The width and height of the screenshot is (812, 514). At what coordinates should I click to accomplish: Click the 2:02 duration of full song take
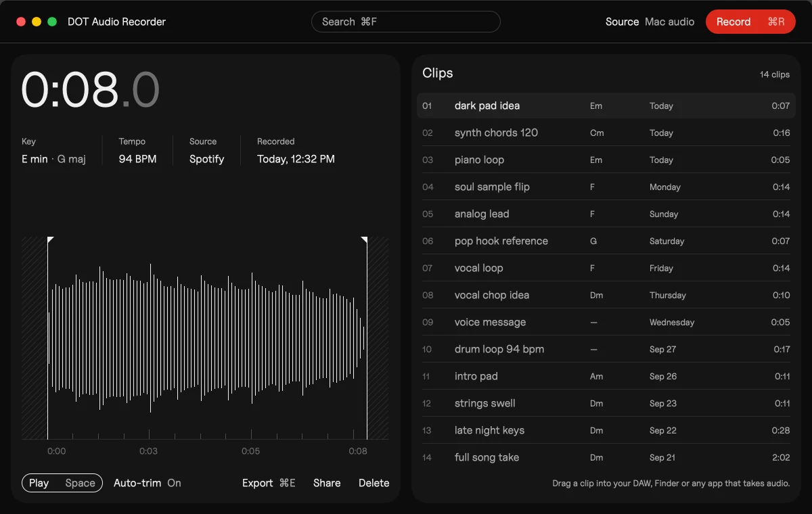781,457
